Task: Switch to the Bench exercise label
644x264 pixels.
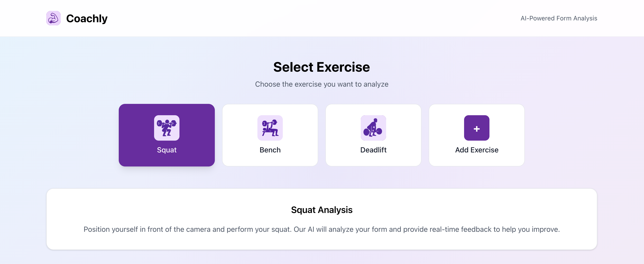Action: (270, 150)
